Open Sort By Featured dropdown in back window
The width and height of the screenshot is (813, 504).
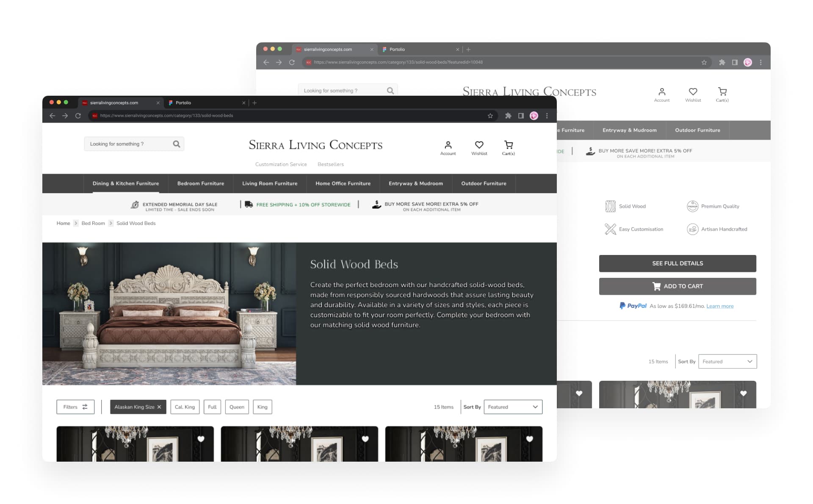tap(727, 361)
